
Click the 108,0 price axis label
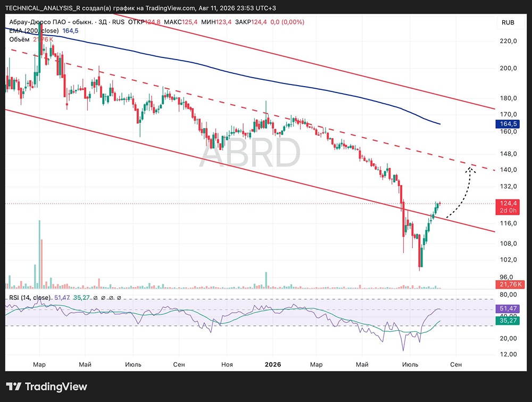pos(508,243)
